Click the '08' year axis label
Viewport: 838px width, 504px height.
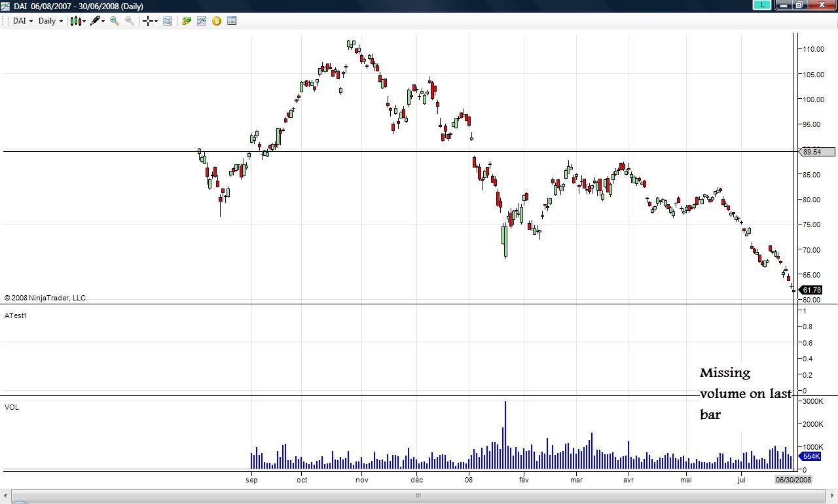(469, 480)
